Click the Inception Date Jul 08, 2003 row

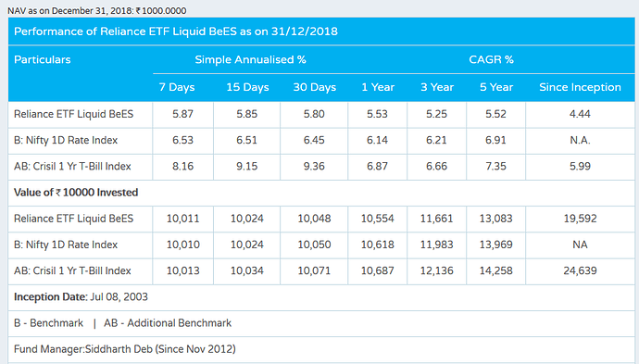click(321, 296)
